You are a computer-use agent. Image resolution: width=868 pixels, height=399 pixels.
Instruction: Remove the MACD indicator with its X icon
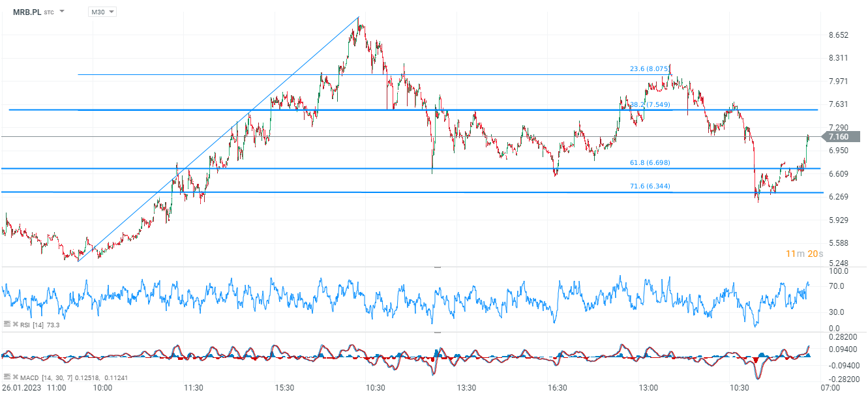pos(14,377)
